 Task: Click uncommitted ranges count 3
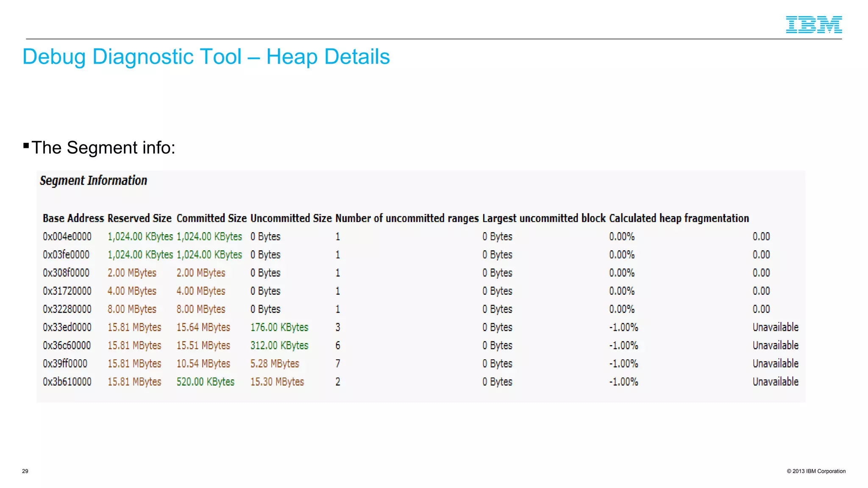pos(338,327)
